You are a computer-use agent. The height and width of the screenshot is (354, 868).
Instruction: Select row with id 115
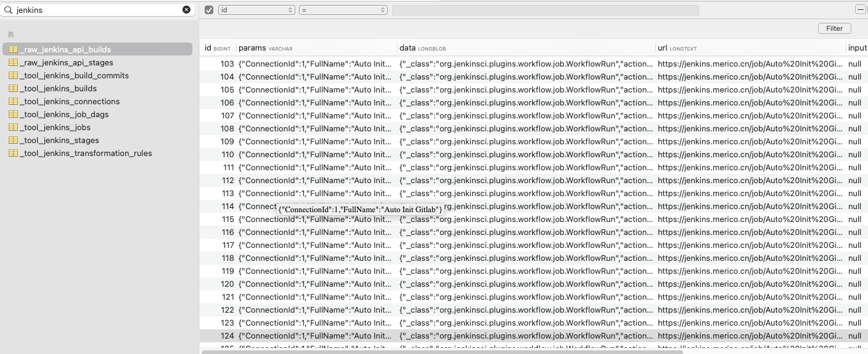(x=533, y=219)
